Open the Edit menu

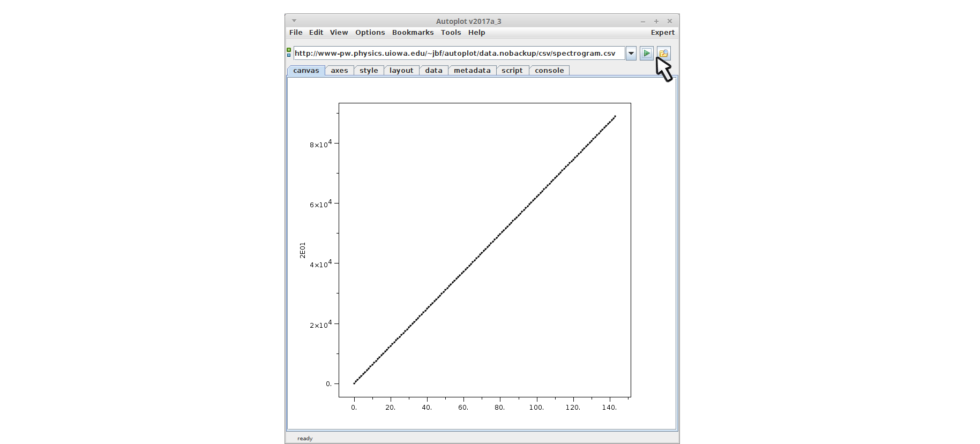pyautogui.click(x=316, y=32)
